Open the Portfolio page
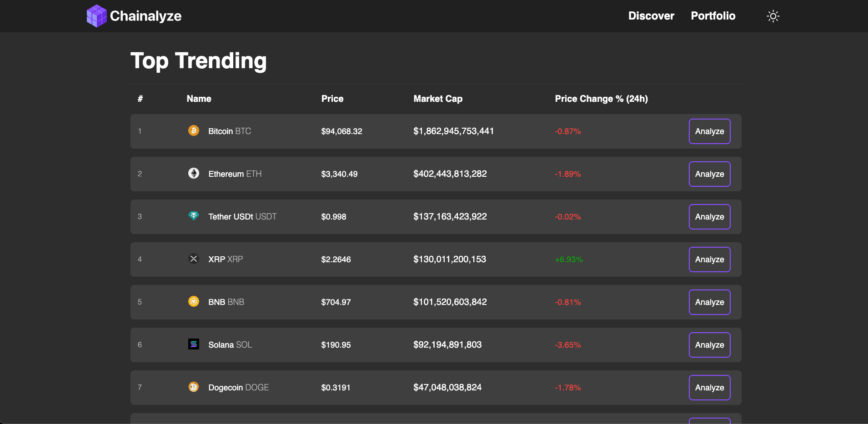 point(713,16)
